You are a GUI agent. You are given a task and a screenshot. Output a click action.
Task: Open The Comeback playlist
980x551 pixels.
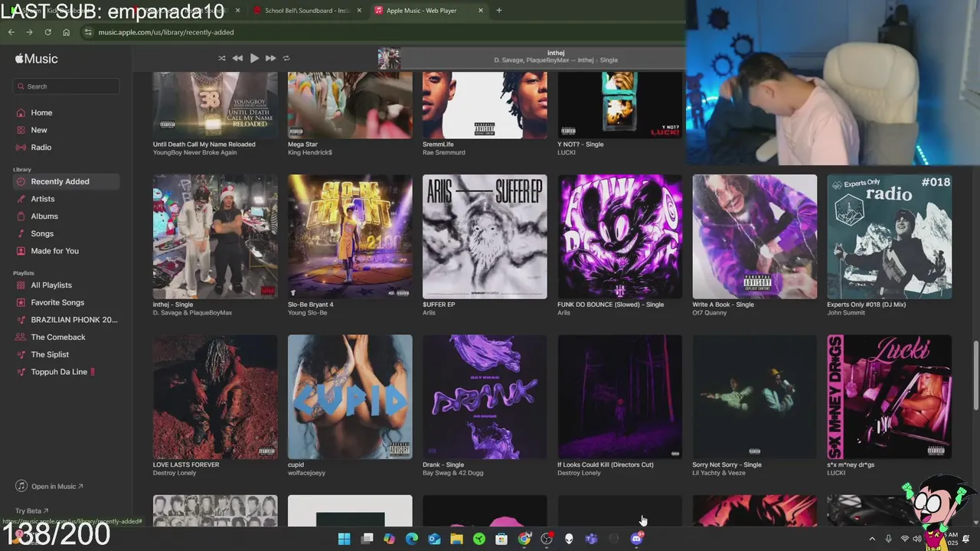click(58, 337)
